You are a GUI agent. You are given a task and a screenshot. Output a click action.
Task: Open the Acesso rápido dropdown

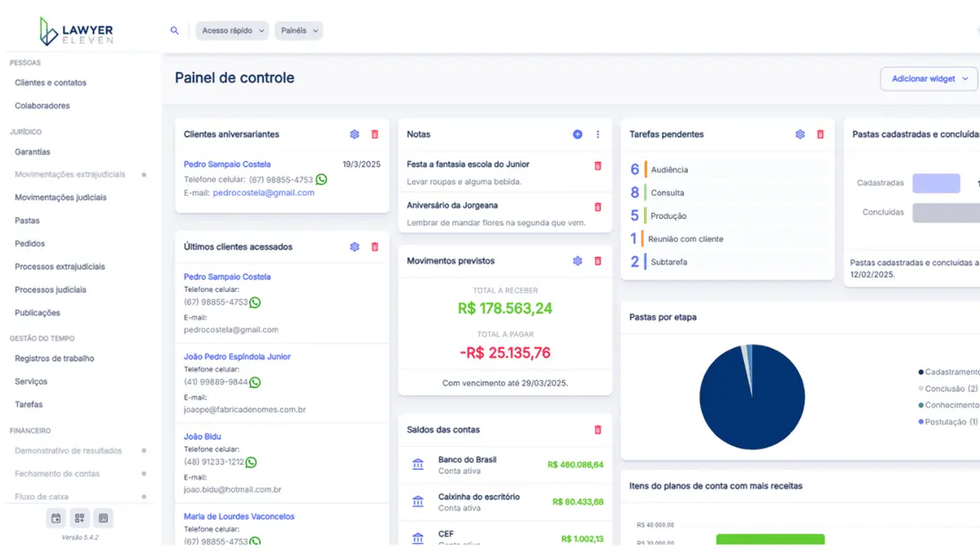coord(232,30)
